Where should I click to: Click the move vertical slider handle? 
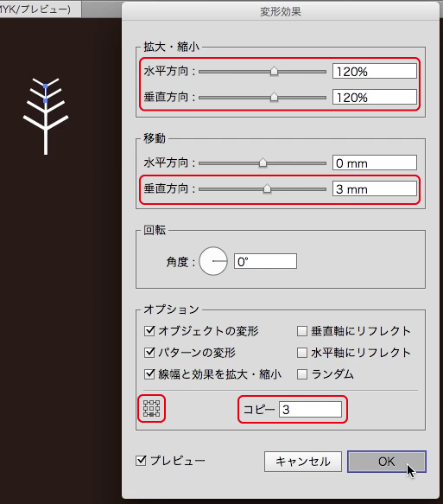pyautogui.click(x=267, y=188)
